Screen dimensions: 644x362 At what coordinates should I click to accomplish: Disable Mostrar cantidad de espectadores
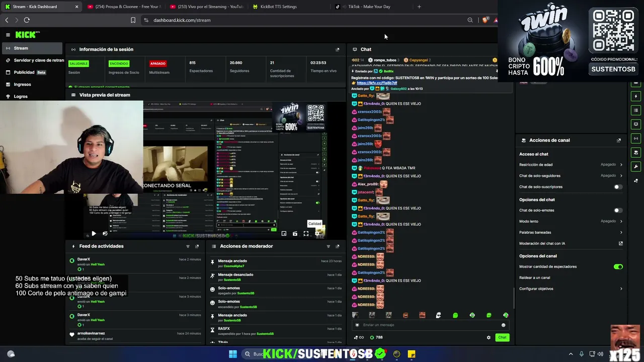point(618,266)
